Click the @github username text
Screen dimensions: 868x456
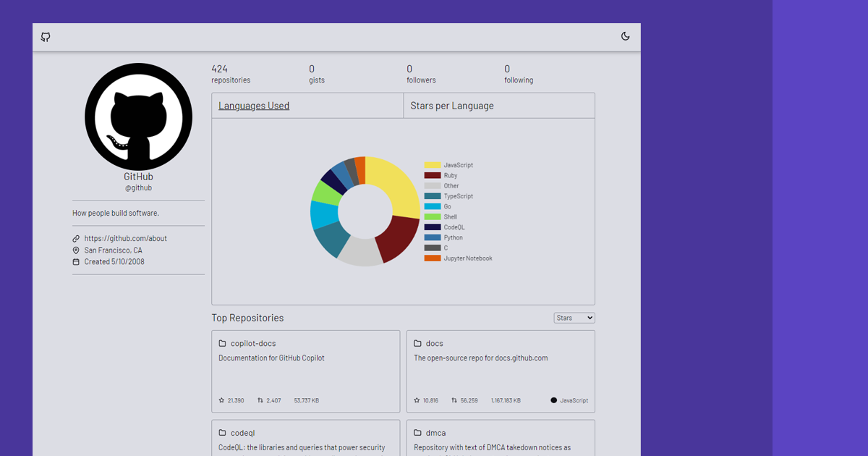(138, 187)
